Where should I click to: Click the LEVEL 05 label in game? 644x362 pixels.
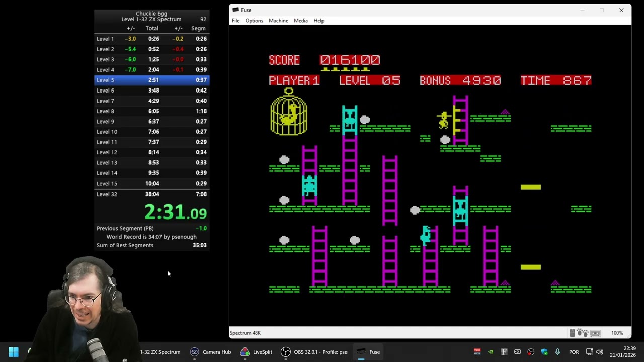click(x=370, y=80)
